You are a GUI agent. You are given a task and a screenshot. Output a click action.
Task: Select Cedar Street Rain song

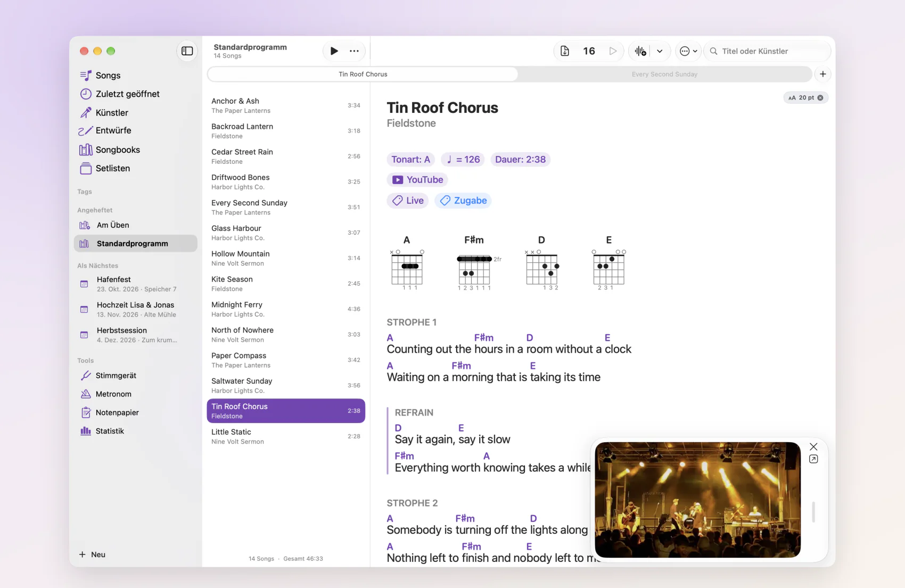tap(286, 156)
